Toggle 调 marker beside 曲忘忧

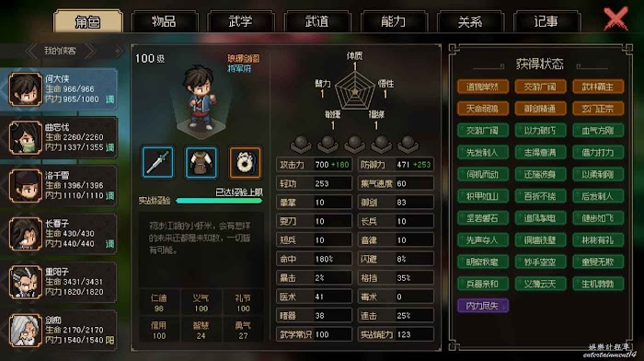[110, 147]
